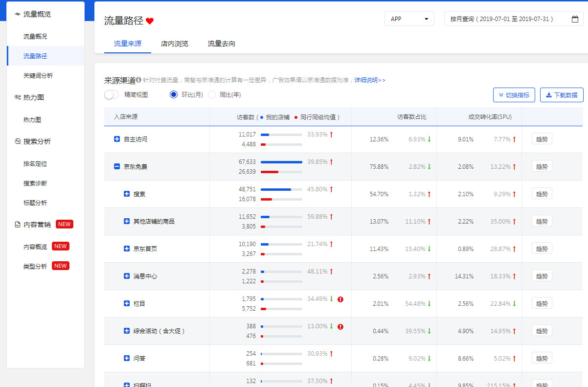Select the 环比(月) radio button

(x=173, y=94)
